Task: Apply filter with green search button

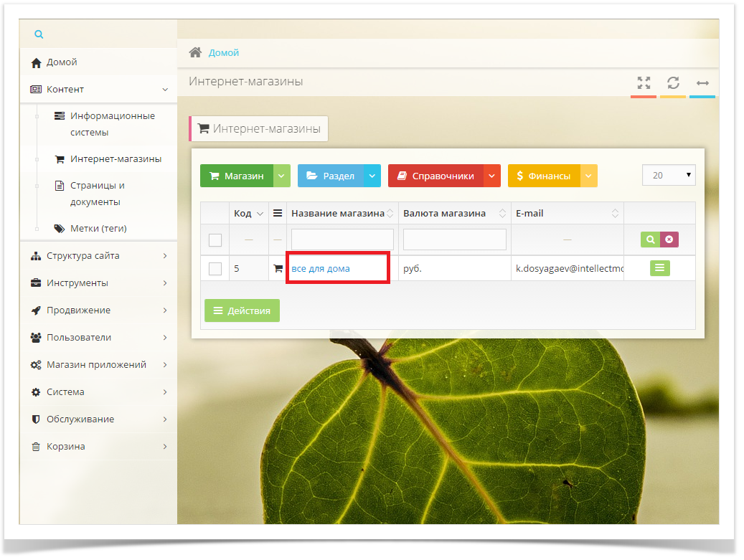Action: point(650,239)
